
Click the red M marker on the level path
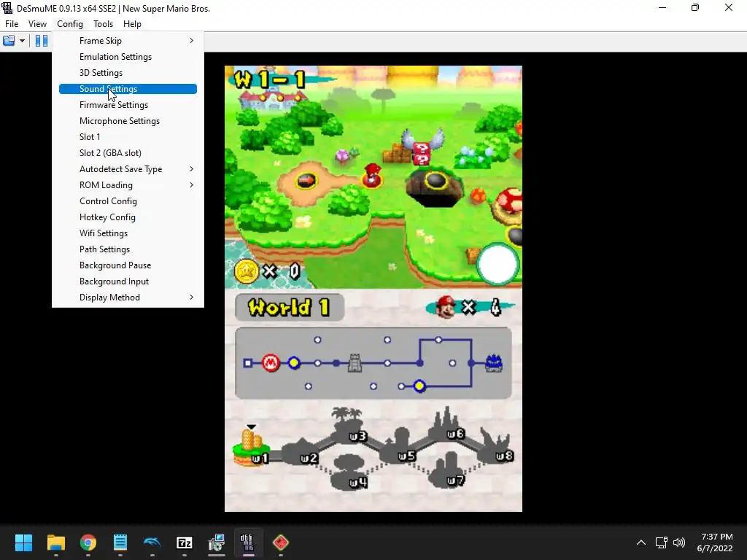click(x=271, y=363)
